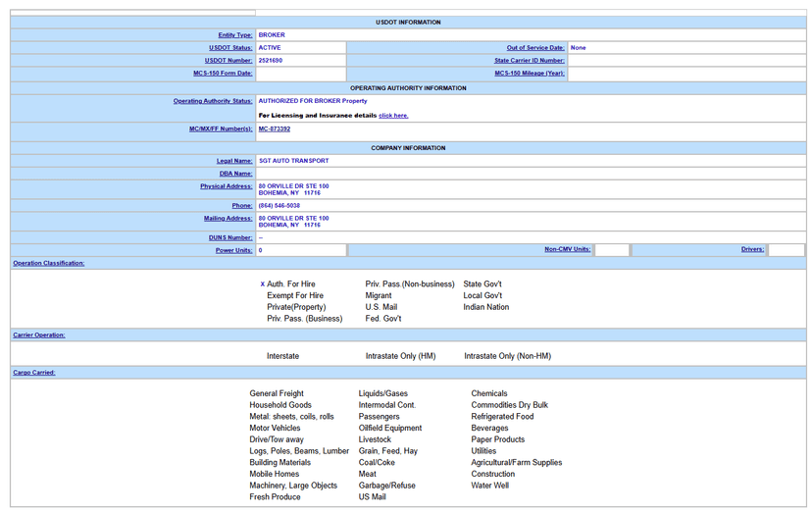Click the Carrier Operation heading link
812x513 pixels.
pos(39,335)
